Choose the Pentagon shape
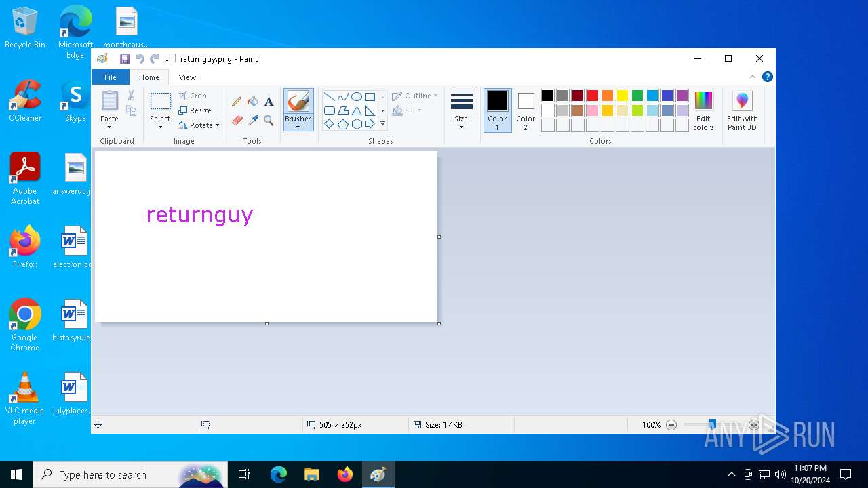The width and height of the screenshot is (868, 488). tap(342, 124)
